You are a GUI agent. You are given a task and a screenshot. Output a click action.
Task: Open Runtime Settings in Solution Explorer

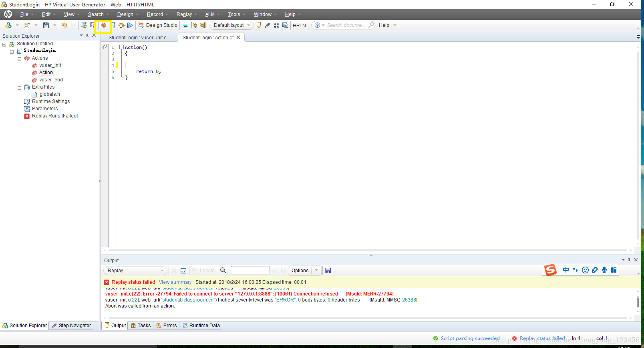click(x=51, y=101)
